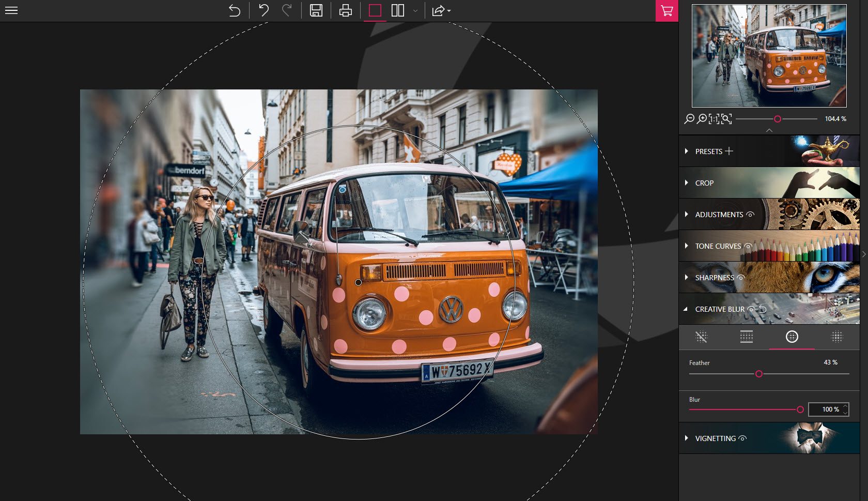868x501 pixels.
Task: Toggle Tone Curves visibility eye
Action: pos(748,246)
